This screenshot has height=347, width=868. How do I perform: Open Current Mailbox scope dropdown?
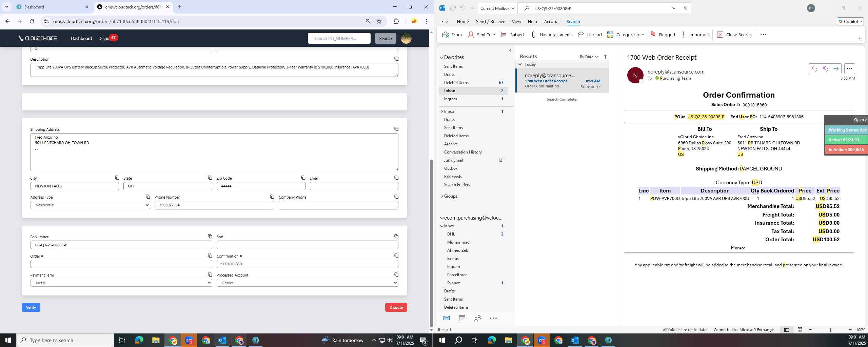coord(497,8)
